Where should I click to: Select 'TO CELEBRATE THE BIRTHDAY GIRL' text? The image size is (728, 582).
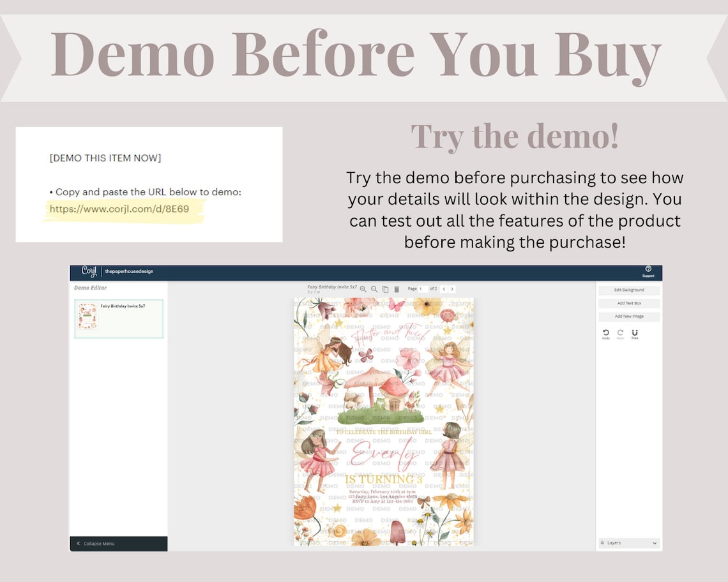pos(384,432)
